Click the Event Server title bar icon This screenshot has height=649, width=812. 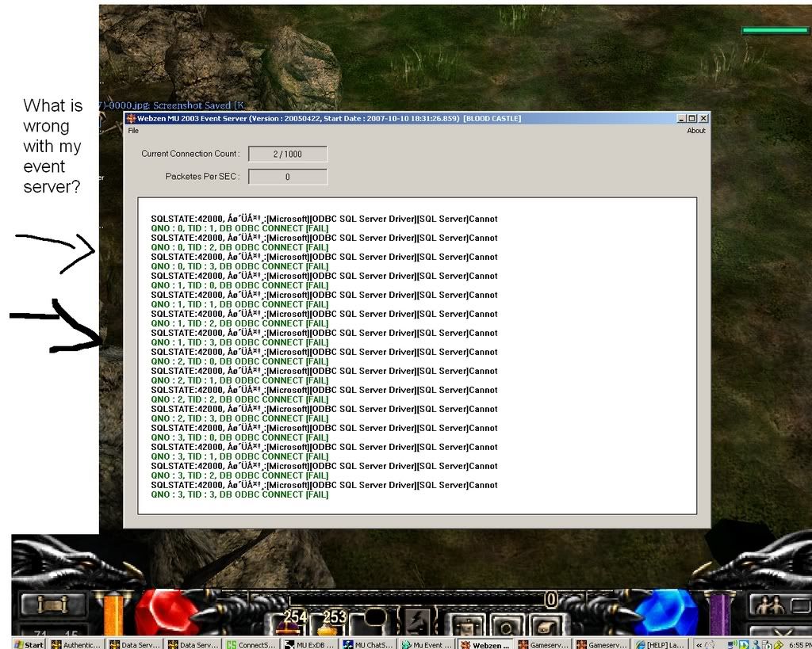(131, 118)
